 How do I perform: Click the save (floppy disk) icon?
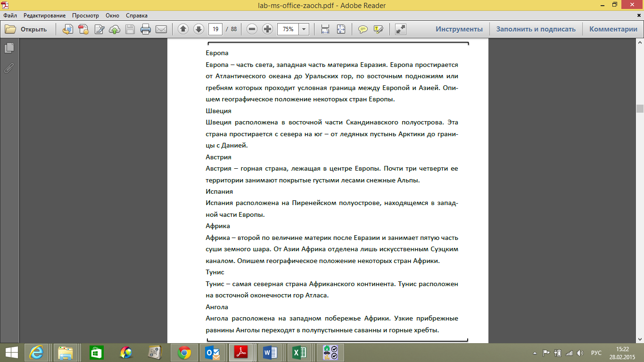point(131,29)
